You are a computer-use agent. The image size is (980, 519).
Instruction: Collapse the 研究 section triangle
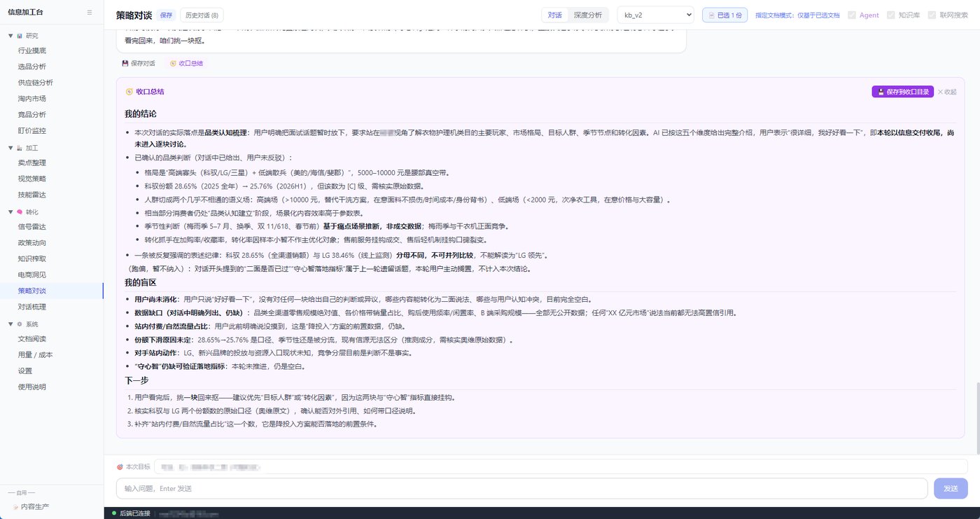point(10,36)
